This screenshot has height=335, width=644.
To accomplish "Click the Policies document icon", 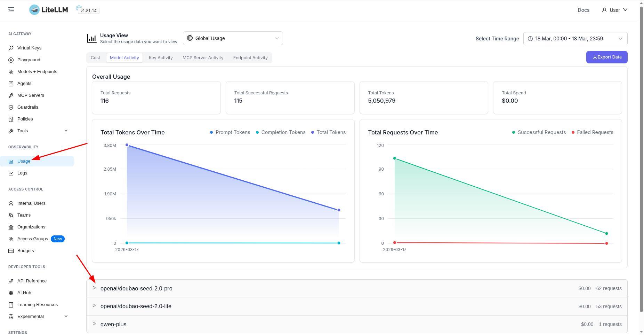I will (x=11, y=119).
